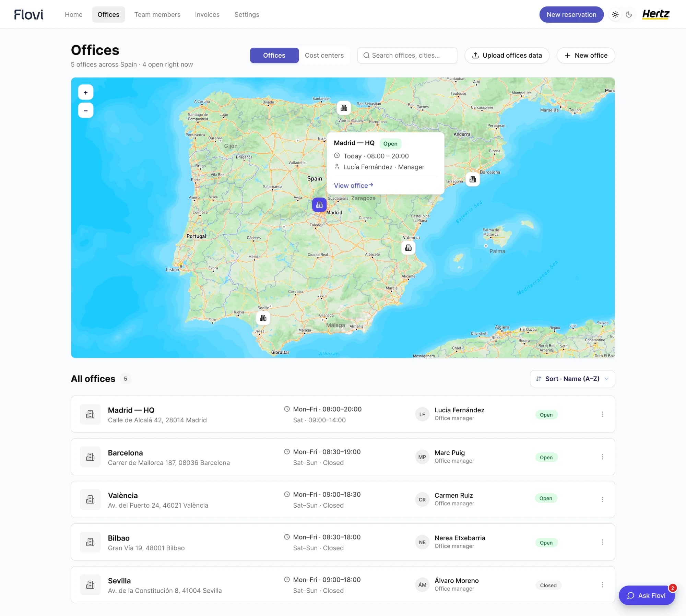686x616 pixels.
Task: Open the Ask Flovi chat button
Action: tap(647, 595)
